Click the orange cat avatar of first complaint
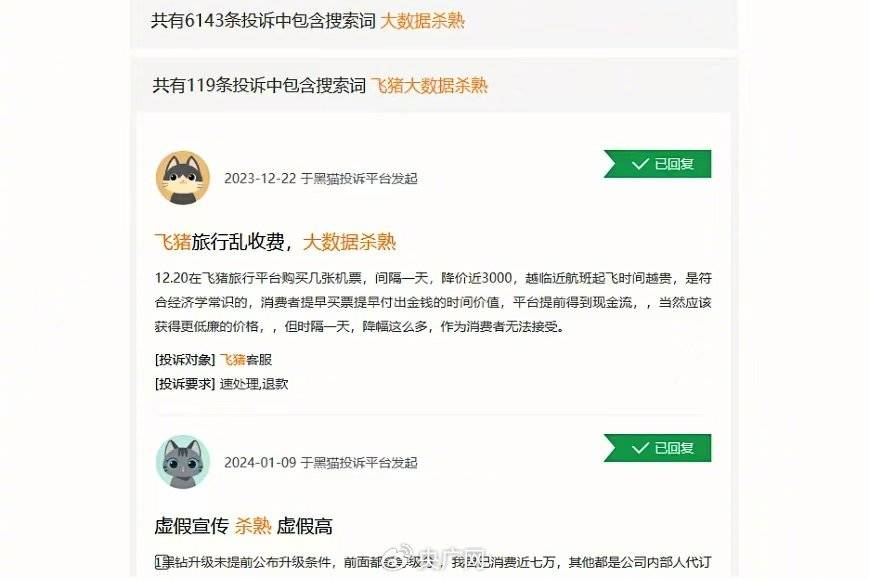This screenshot has width=869, height=579. point(183,178)
